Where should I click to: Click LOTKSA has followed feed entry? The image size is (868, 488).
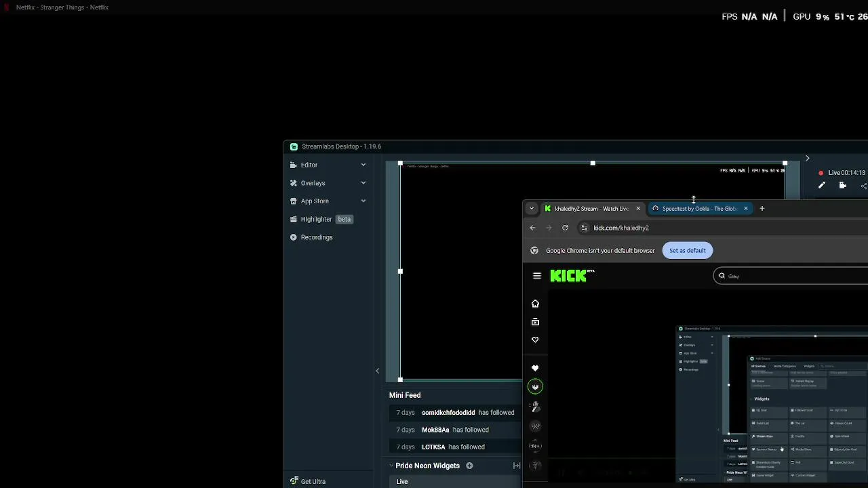pos(455,447)
